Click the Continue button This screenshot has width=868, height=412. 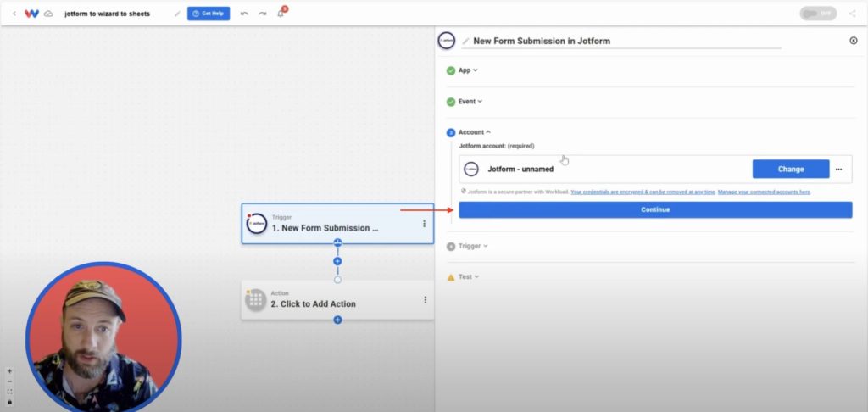[655, 210]
